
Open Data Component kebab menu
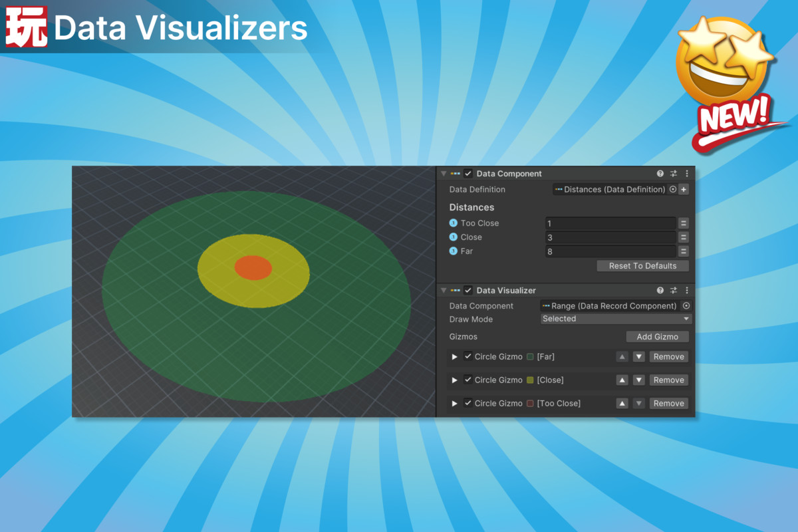[x=687, y=174]
